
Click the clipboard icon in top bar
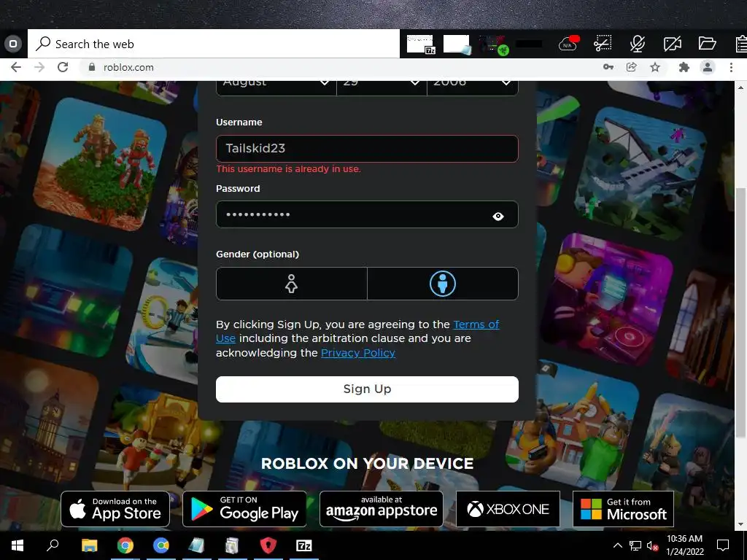741,44
